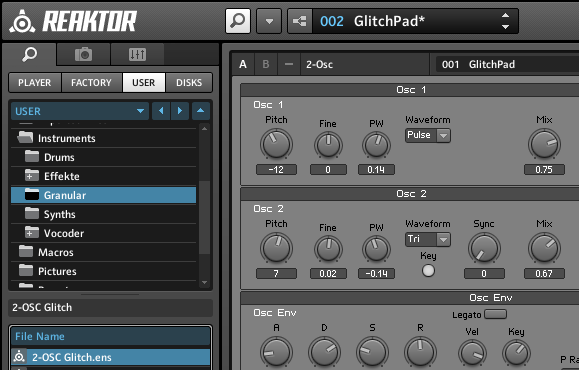Toggle the Legato switch
The width and height of the screenshot is (579, 370).
pos(495,314)
